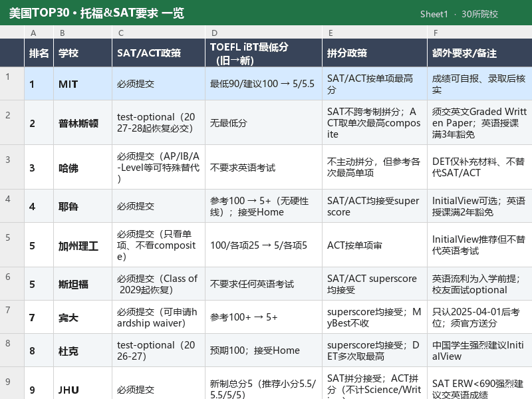Select the 斯坦福 school cell
Viewport: 532px width, 399px height.
click(x=82, y=284)
